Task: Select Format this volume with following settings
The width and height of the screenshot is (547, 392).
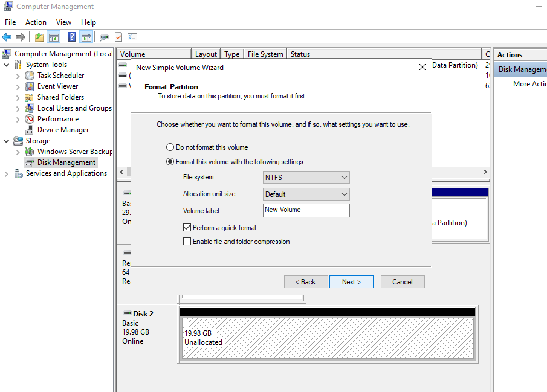Action: 170,162
